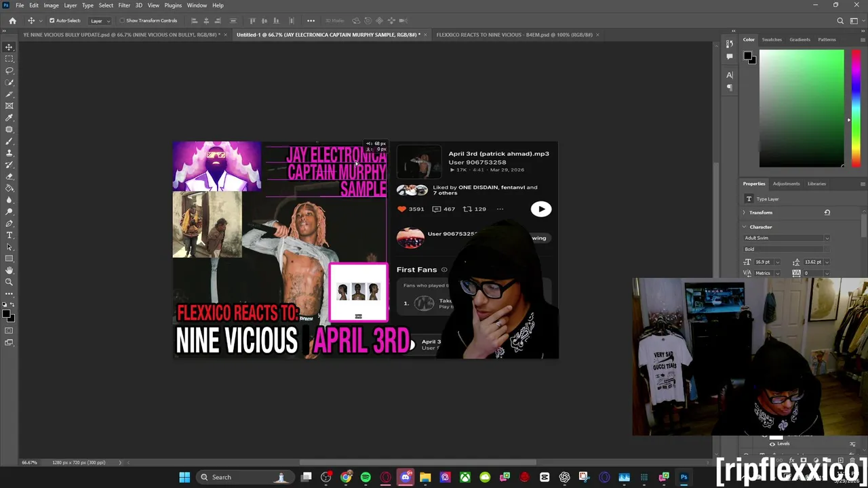
Task: Select the Clone Stamp tool
Action: [9, 152]
